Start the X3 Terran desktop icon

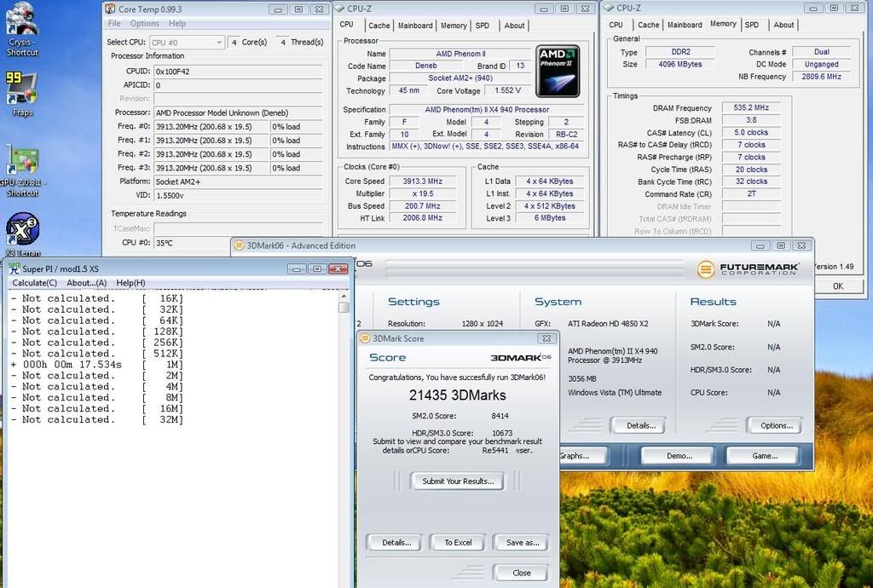(22, 233)
